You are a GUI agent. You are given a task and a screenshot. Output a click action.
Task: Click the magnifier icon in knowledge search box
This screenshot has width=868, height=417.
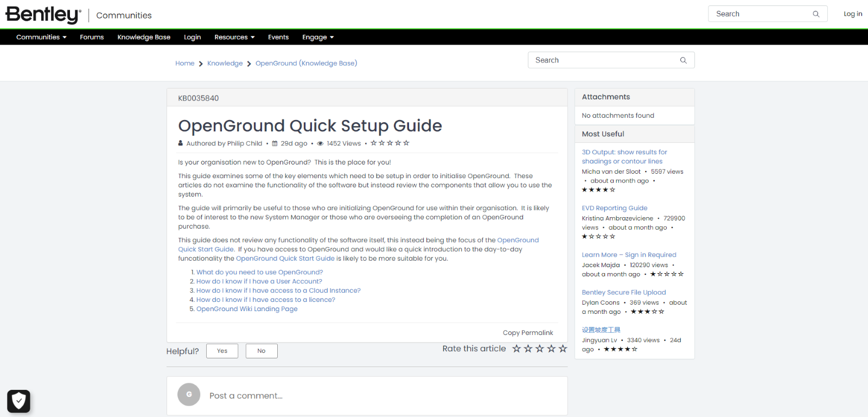684,60
